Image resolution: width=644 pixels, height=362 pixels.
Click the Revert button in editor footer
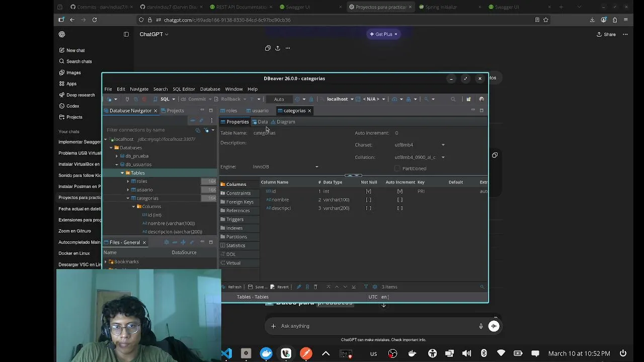pos(280,287)
